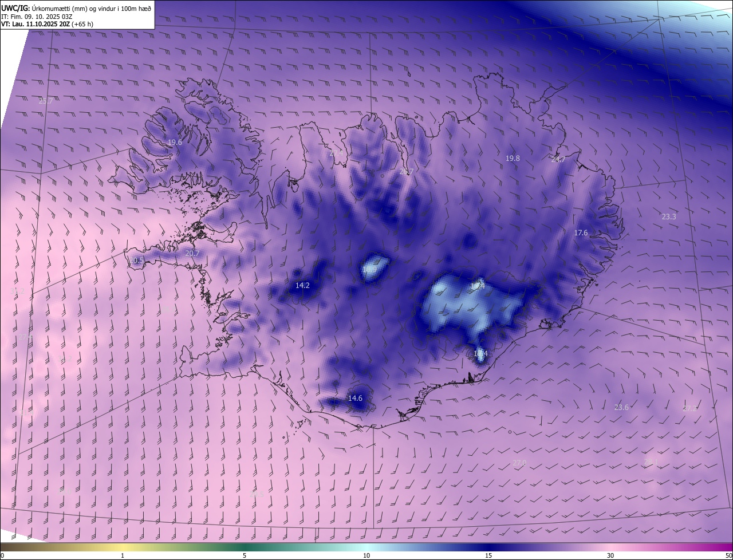The image size is (733, 560).
Task: Click the '1' tick on the color scale
Action: click(123, 555)
